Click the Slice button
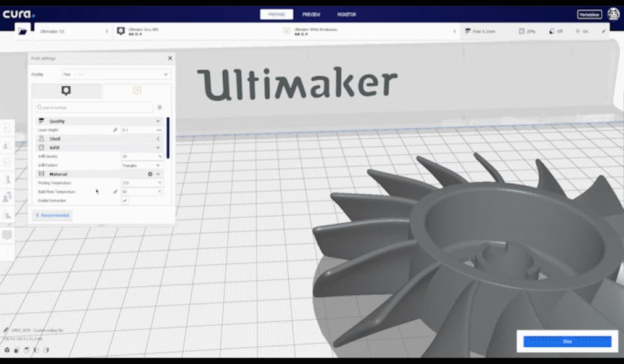Screen dimensions: 624x364 coord(567,341)
